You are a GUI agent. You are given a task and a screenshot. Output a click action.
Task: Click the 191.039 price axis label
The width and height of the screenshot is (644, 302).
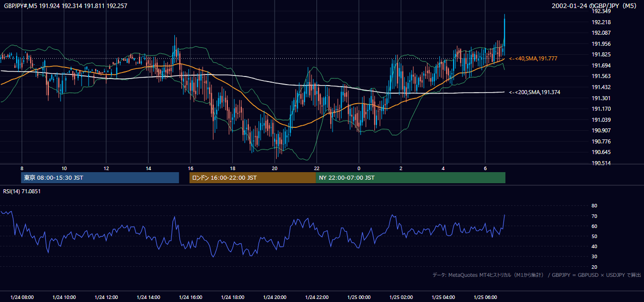[x=601, y=120]
